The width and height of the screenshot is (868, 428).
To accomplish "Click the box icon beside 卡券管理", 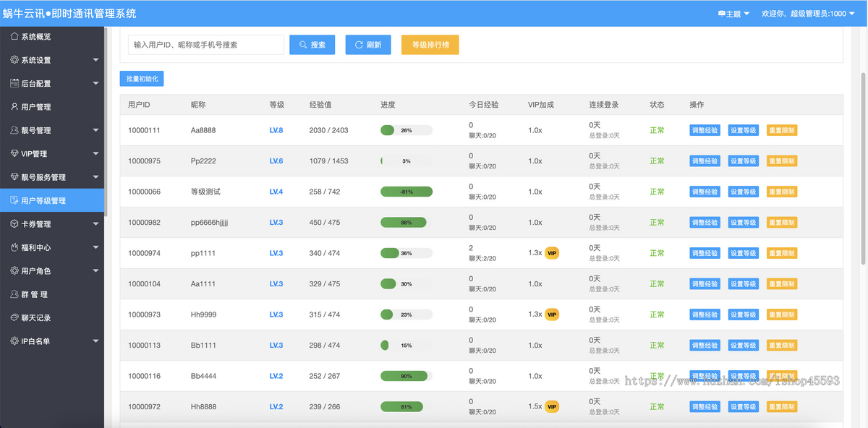I will [x=14, y=223].
